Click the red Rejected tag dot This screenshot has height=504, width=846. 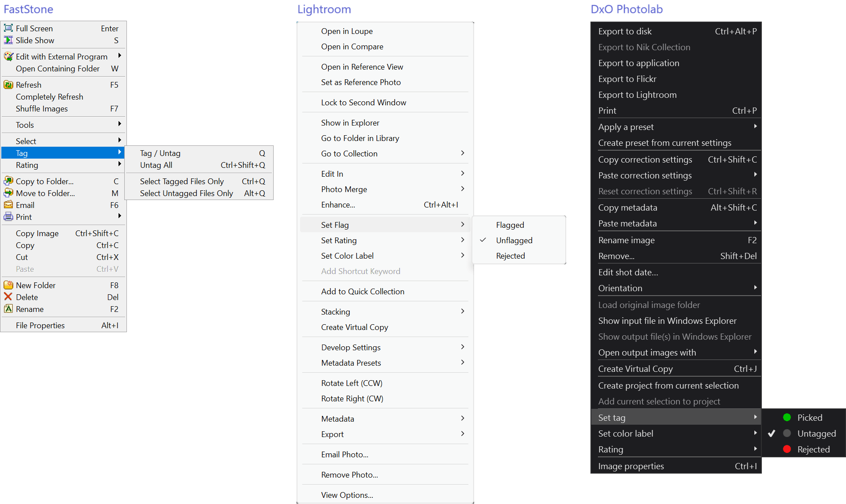(787, 449)
